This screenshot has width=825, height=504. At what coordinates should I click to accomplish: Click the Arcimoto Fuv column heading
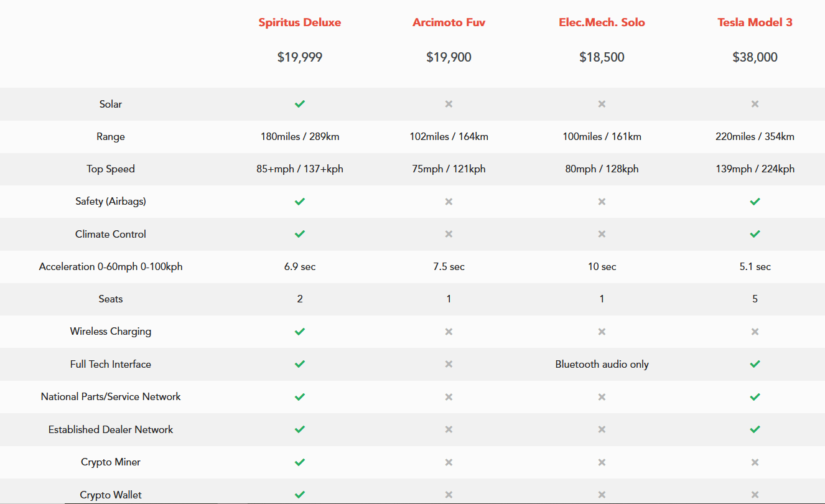pyautogui.click(x=449, y=22)
